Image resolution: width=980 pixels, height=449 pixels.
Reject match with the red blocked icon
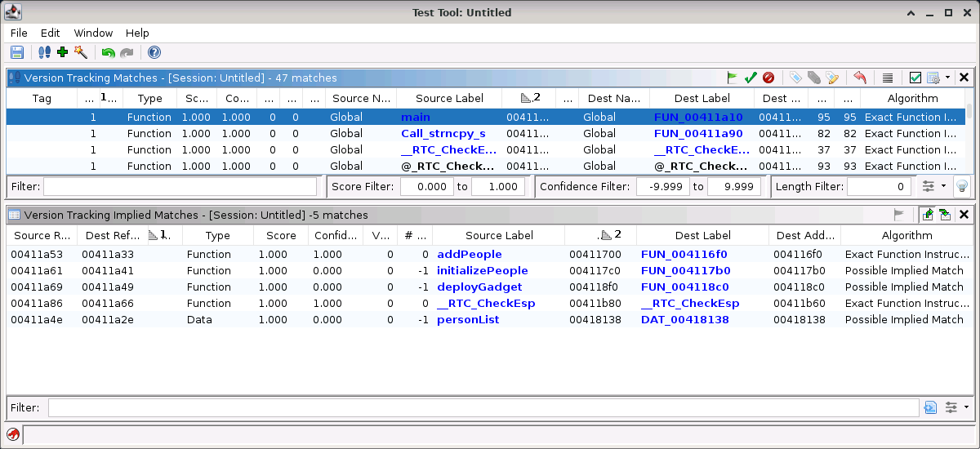(768, 78)
